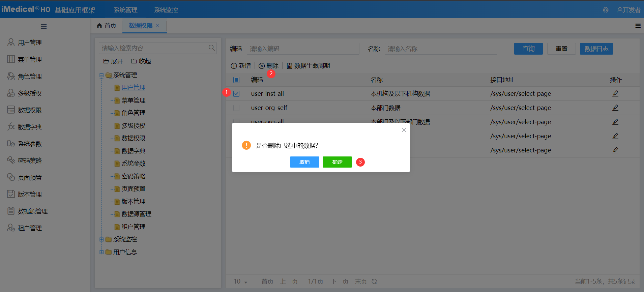The image size is (644, 292).
Task: Expand all tree nodes with 展开
Action: (x=113, y=61)
